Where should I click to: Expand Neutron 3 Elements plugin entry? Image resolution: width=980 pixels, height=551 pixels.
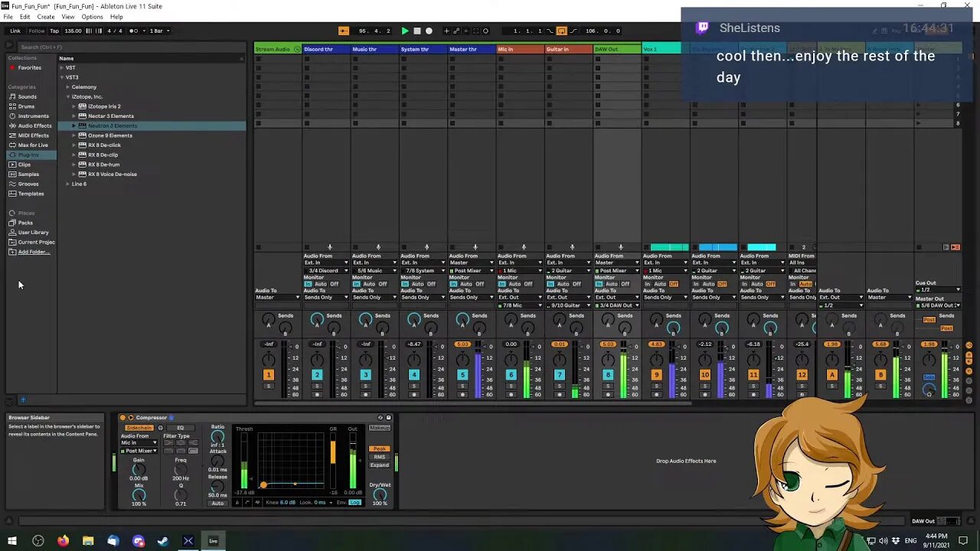(74, 126)
